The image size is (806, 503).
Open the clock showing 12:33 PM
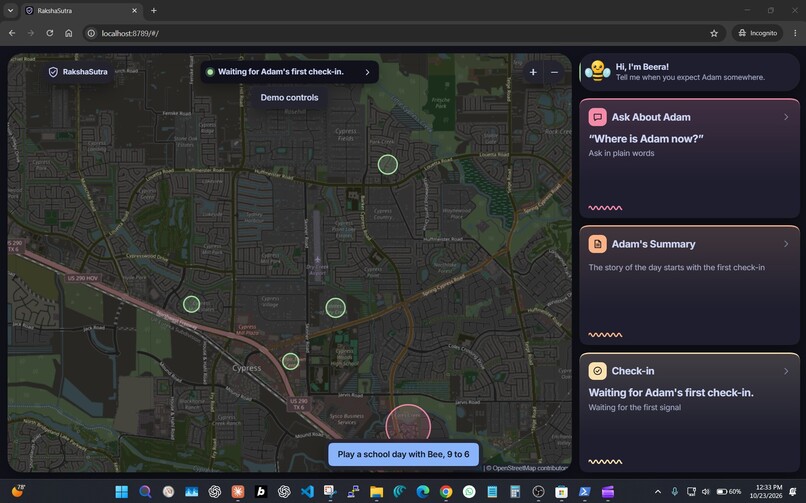click(x=768, y=492)
